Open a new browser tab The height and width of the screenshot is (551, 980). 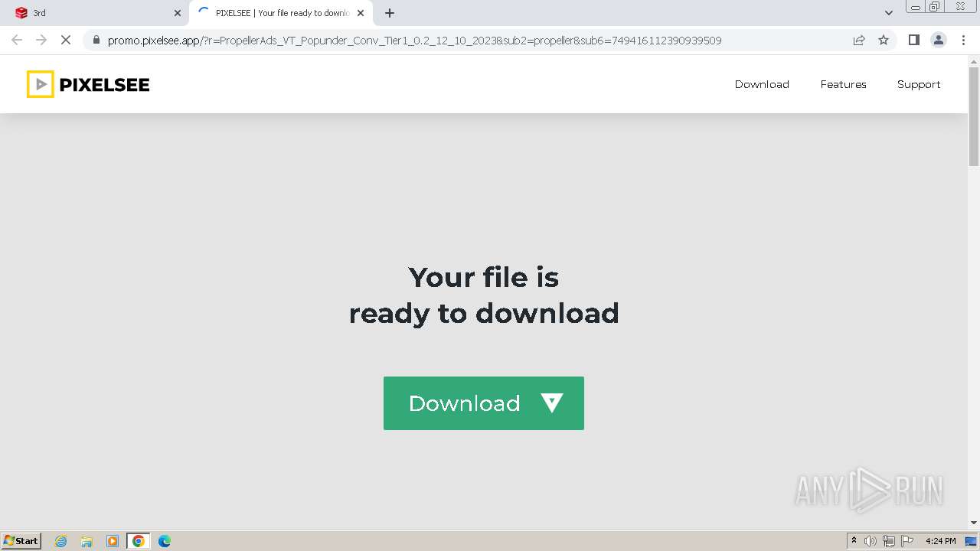pyautogui.click(x=390, y=13)
